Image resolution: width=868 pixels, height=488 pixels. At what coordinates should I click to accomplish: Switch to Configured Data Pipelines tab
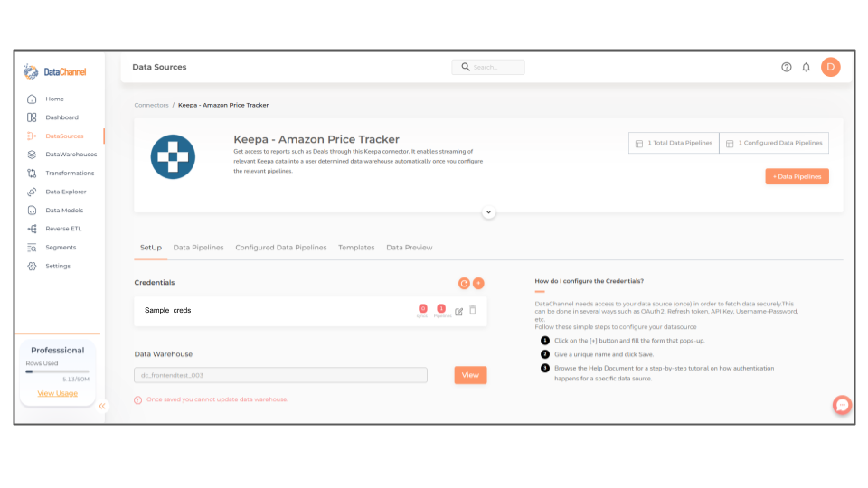[280, 248]
